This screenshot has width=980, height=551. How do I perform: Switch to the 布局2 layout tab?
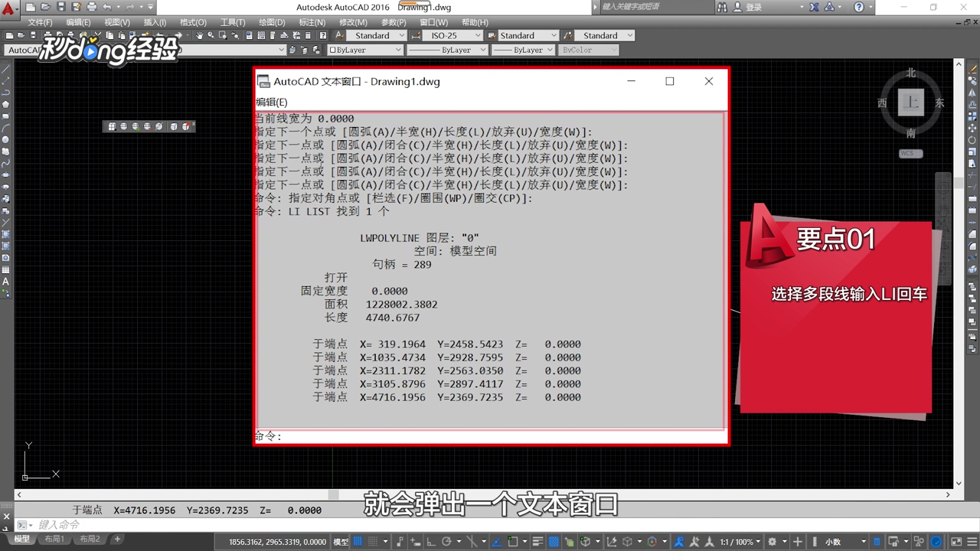click(x=90, y=539)
